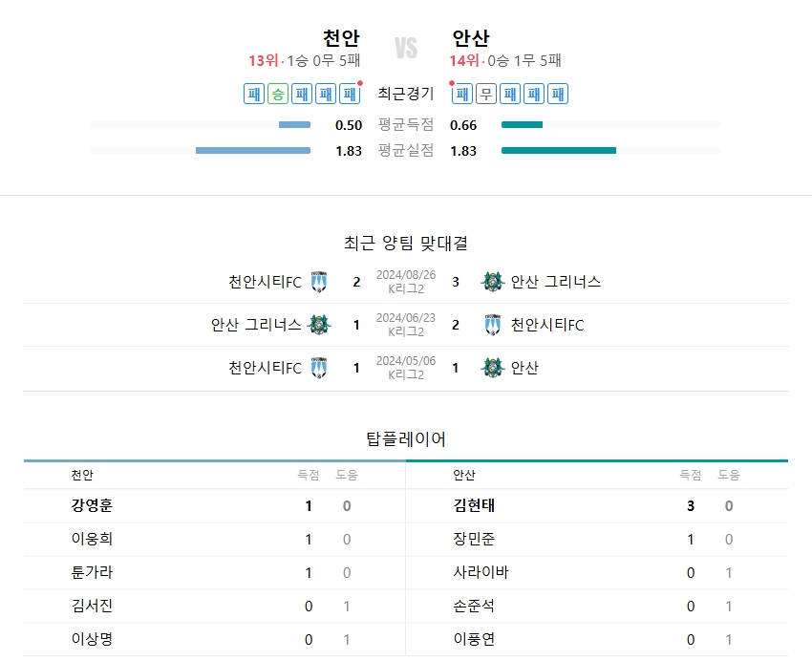Click Cheonan's leftmost 패 recent-match badge
The width and height of the screenshot is (812, 661).
(x=254, y=94)
